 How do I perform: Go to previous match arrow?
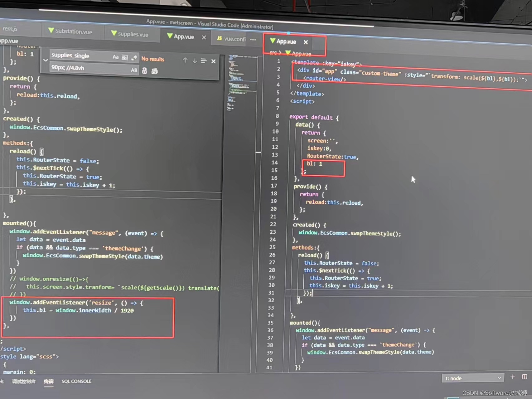tap(185, 60)
